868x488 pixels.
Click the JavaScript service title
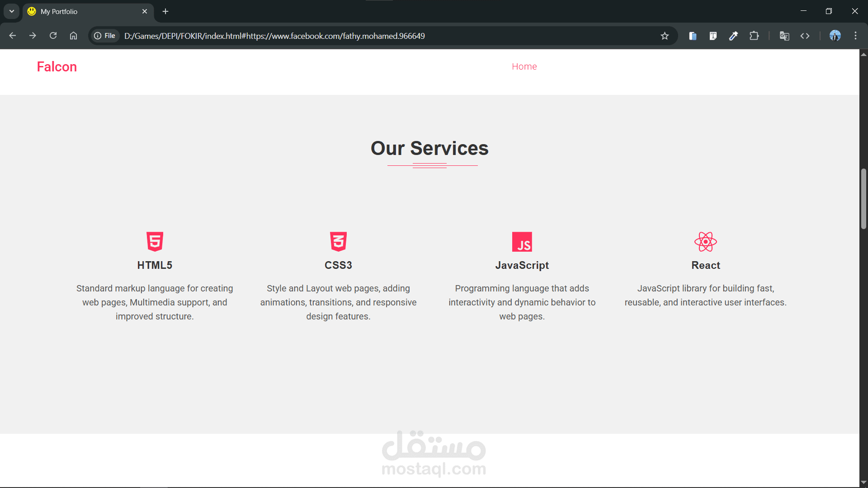pyautogui.click(x=522, y=265)
